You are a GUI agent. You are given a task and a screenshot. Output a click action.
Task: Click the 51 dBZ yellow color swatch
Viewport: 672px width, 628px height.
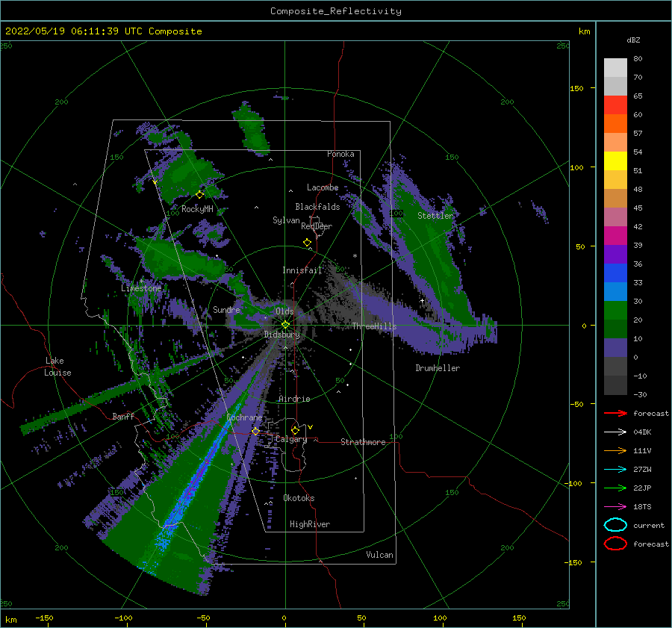coord(615,161)
